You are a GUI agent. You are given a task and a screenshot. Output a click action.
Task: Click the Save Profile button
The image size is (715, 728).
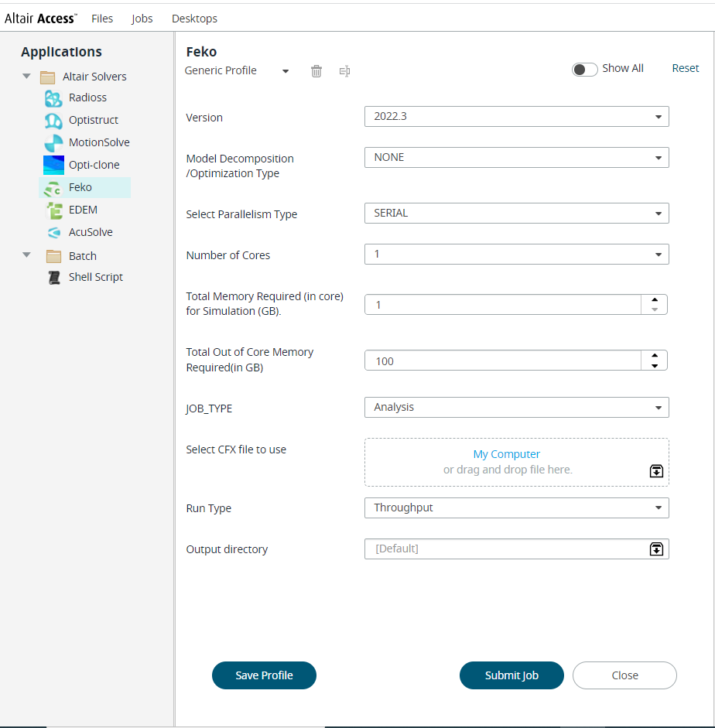264,675
